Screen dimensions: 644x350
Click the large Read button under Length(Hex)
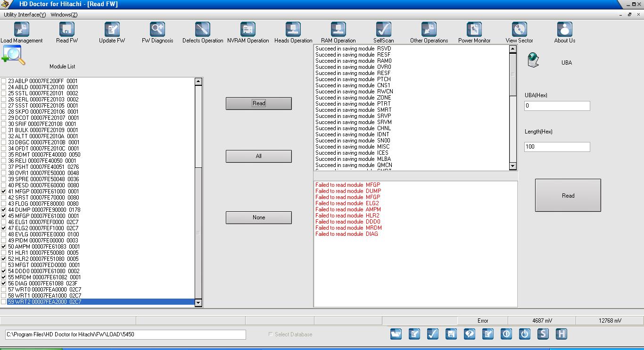568,195
